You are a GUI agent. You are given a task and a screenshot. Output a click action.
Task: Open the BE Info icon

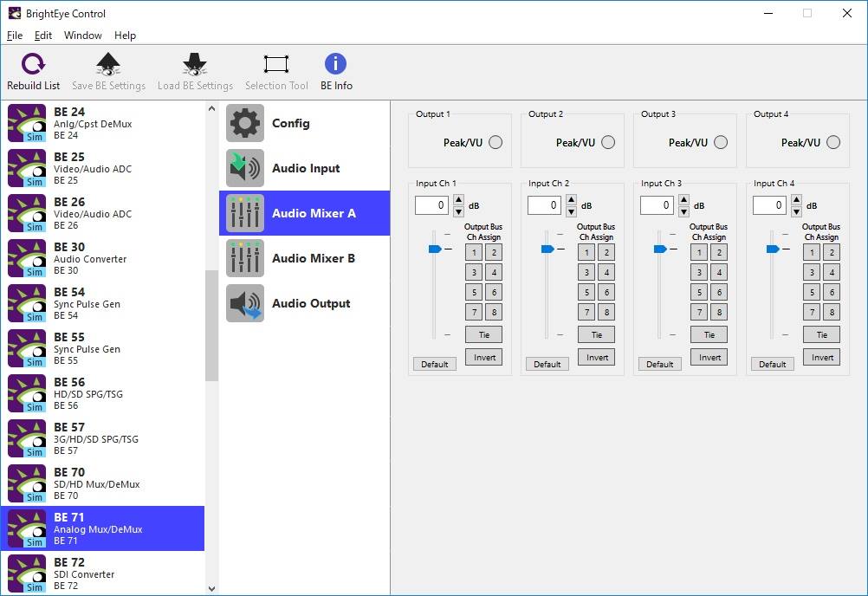335,63
